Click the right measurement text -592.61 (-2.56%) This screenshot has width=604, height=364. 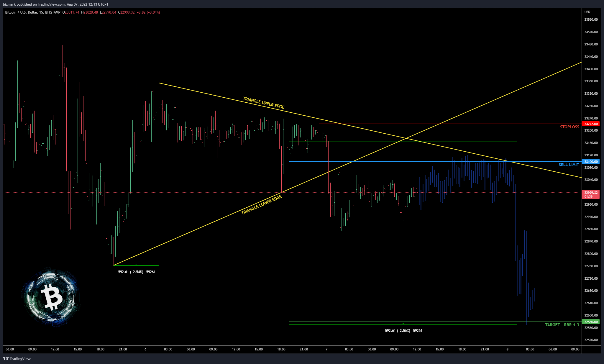click(x=403, y=331)
